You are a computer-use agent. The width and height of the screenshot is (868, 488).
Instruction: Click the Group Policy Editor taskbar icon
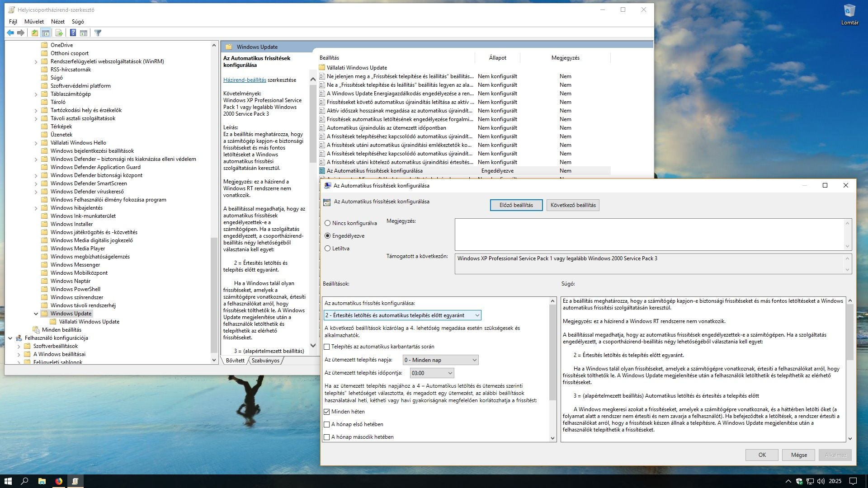click(75, 481)
